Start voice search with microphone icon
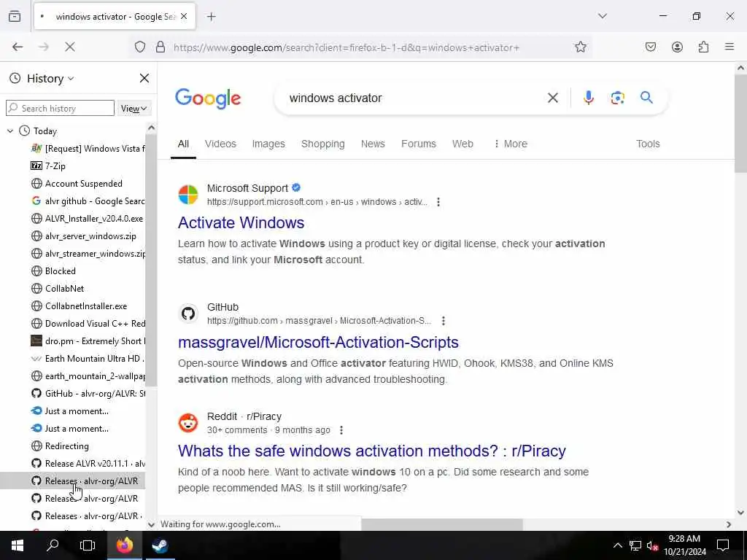 pyautogui.click(x=589, y=98)
